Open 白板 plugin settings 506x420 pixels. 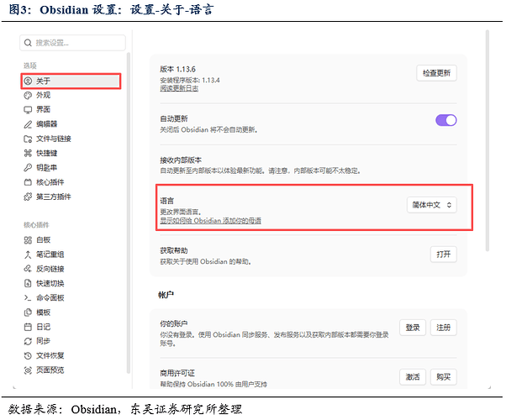71,240
